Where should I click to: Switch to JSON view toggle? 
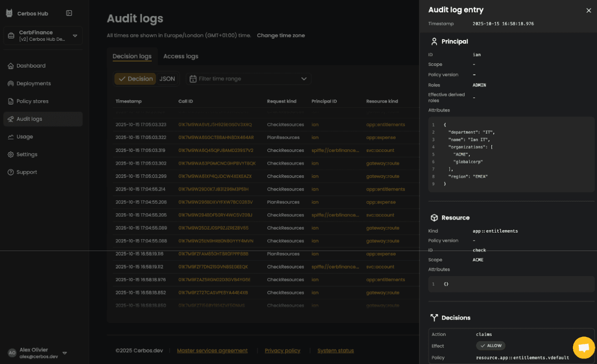167,79
